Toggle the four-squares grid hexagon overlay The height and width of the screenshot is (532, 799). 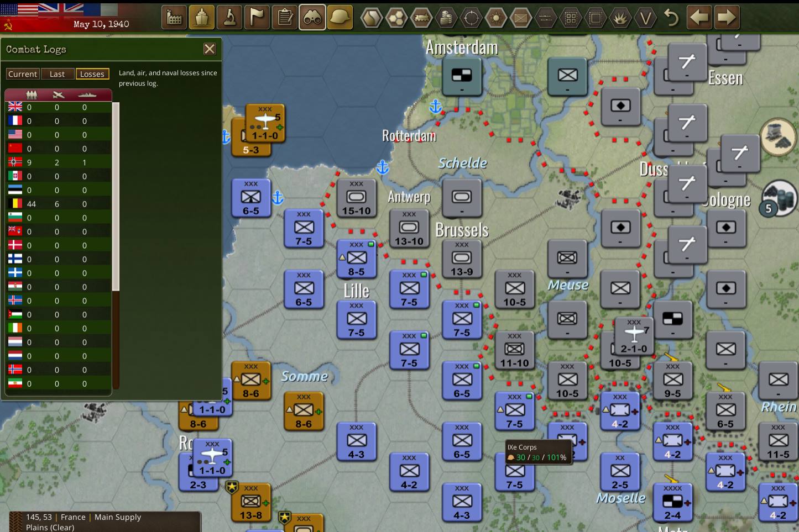pyautogui.click(x=571, y=18)
